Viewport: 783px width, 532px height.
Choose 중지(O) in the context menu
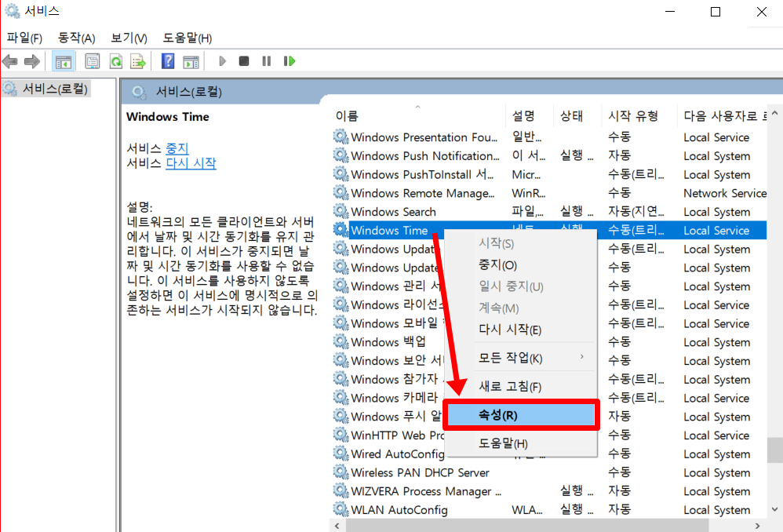tap(521, 264)
